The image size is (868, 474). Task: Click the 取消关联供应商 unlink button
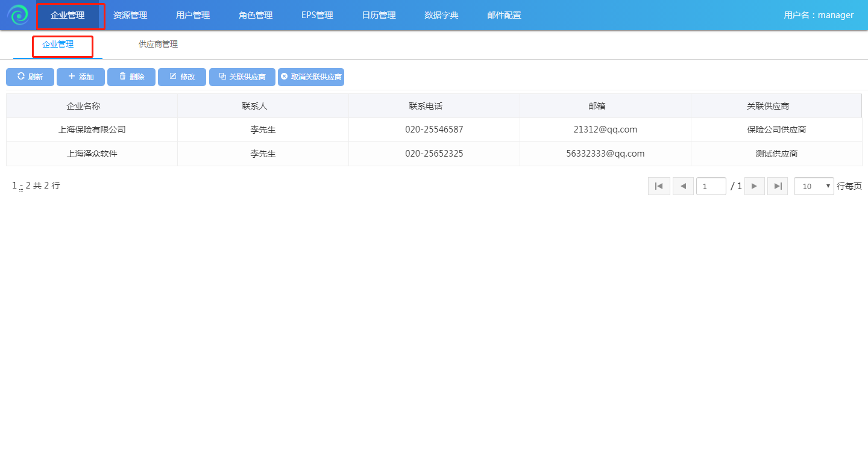tap(311, 77)
